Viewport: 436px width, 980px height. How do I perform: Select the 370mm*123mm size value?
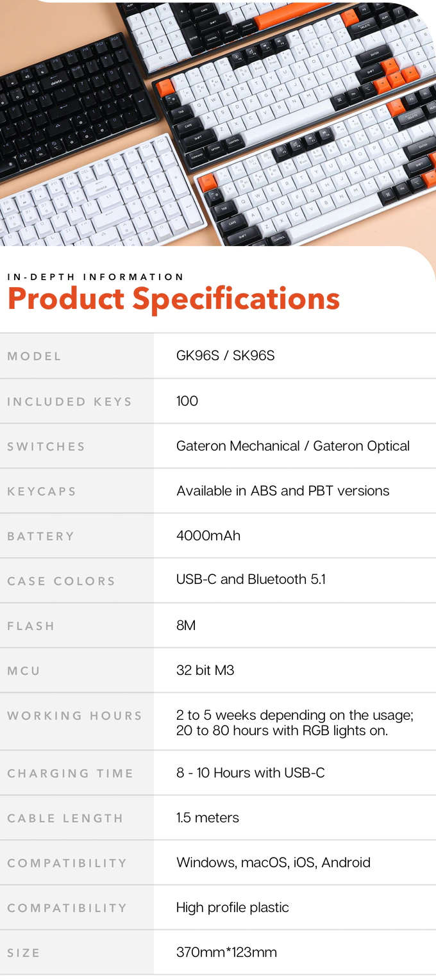click(x=226, y=952)
